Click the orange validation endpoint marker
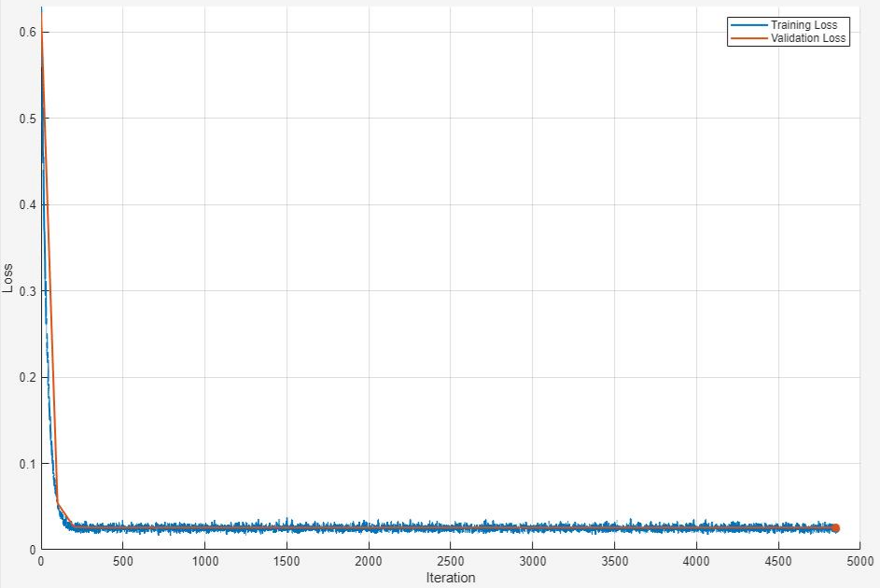The width and height of the screenshot is (880, 588). pos(835,528)
